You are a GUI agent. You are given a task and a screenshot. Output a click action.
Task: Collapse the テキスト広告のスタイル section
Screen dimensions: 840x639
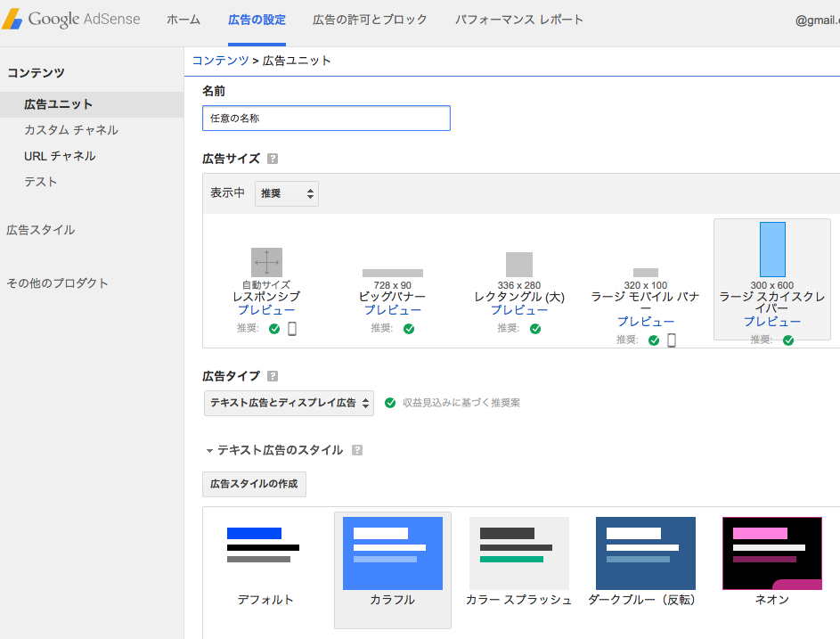(209, 451)
